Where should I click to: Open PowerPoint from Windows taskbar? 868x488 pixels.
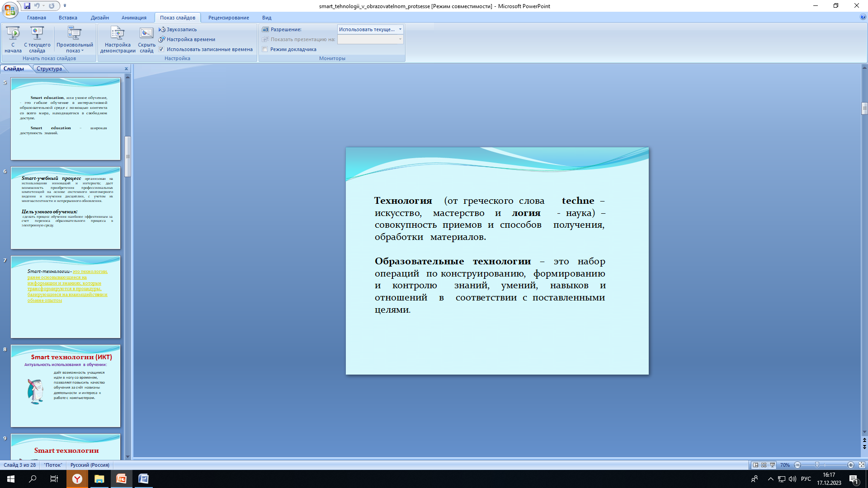coord(121,479)
